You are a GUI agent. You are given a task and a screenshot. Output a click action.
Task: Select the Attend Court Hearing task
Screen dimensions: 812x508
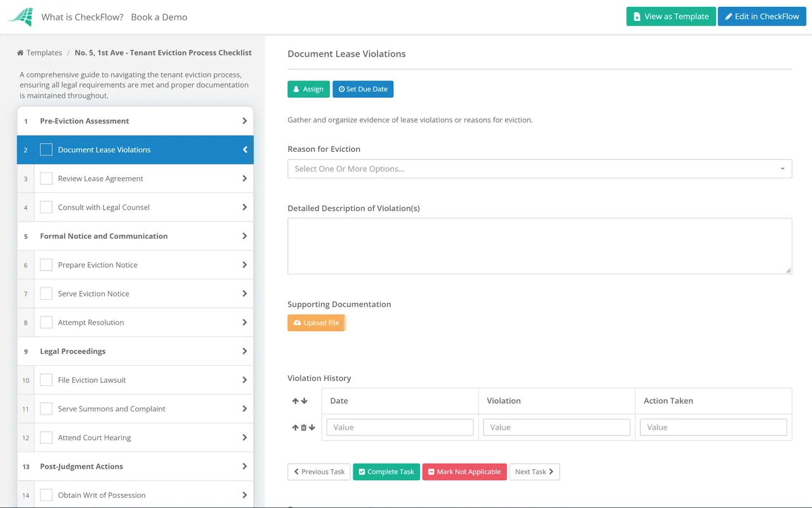(135, 438)
